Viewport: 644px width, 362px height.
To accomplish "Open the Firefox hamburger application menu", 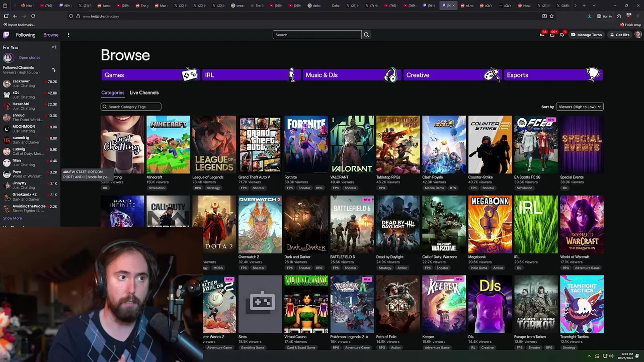I will (x=638, y=16).
